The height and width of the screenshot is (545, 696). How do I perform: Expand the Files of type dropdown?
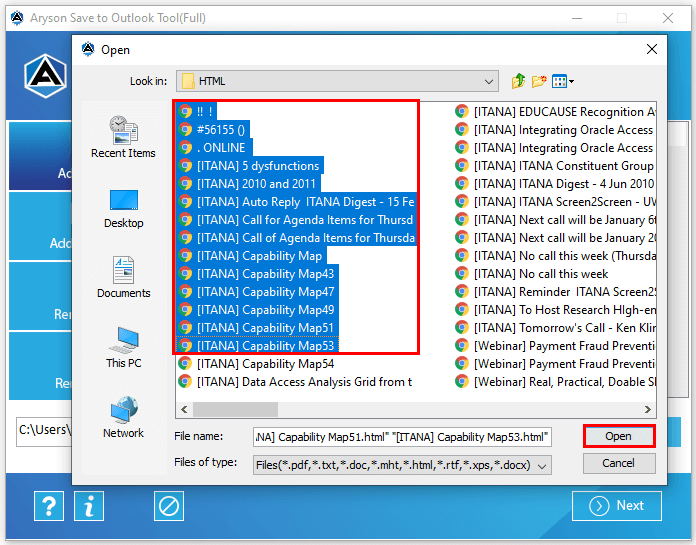coord(542,466)
